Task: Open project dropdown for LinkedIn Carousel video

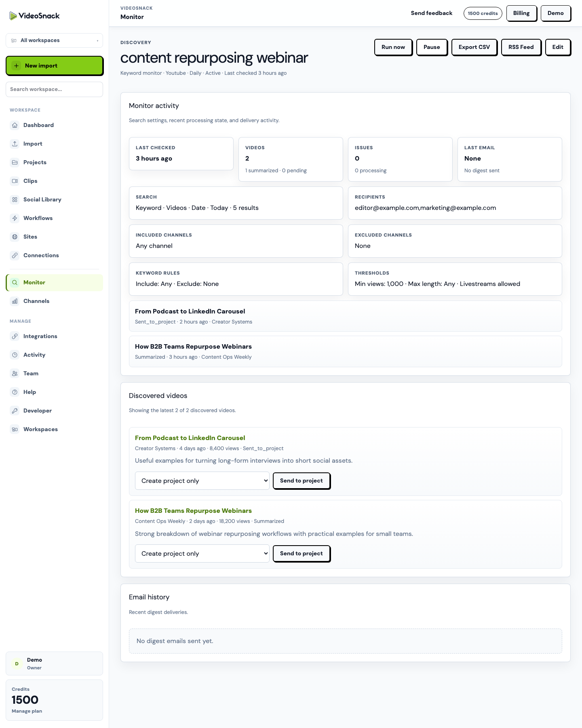Action: pos(202,480)
